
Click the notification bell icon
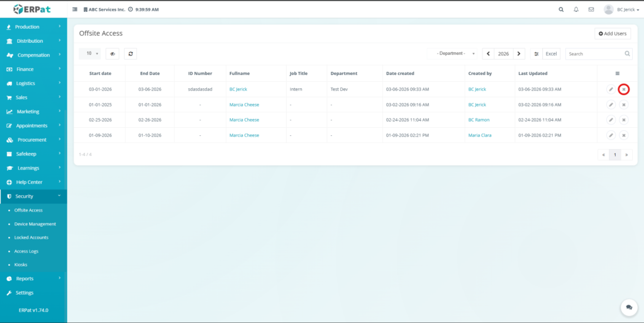tap(576, 9)
